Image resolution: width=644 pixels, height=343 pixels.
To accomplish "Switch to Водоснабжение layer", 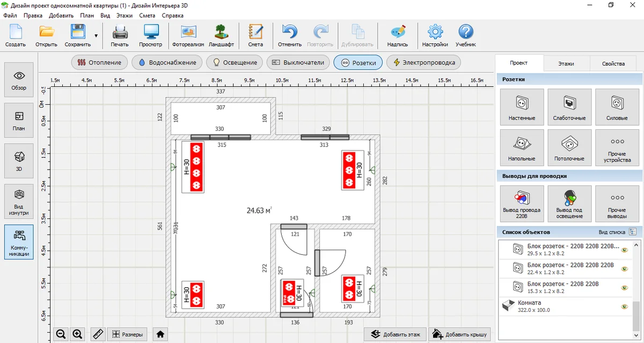I will [167, 62].
